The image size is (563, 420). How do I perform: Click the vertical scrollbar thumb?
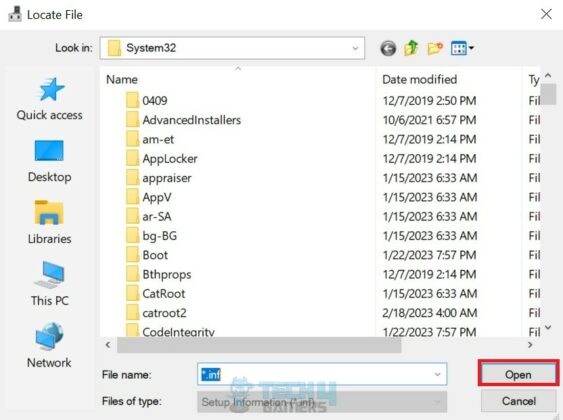click(548, 94)
